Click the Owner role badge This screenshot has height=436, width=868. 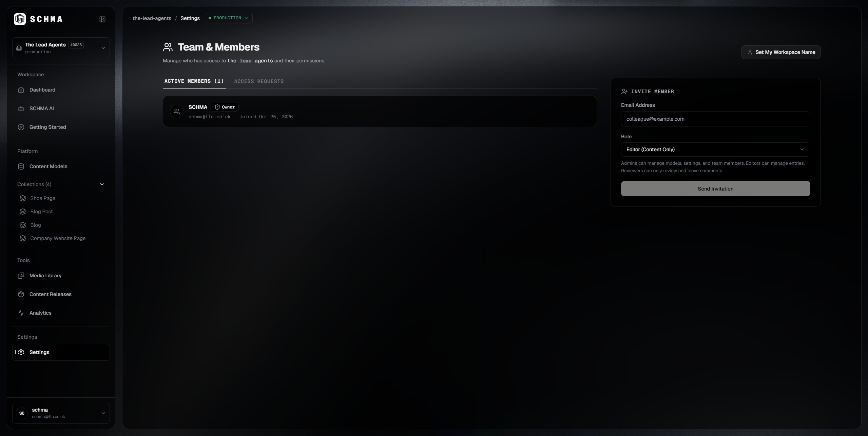[x=225, y=107]
